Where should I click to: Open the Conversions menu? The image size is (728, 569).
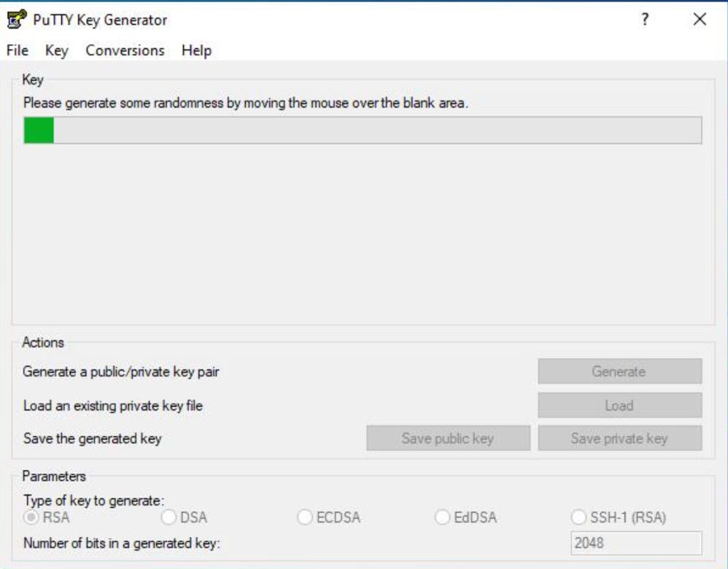pyautogui.click(x=125, y=51)
